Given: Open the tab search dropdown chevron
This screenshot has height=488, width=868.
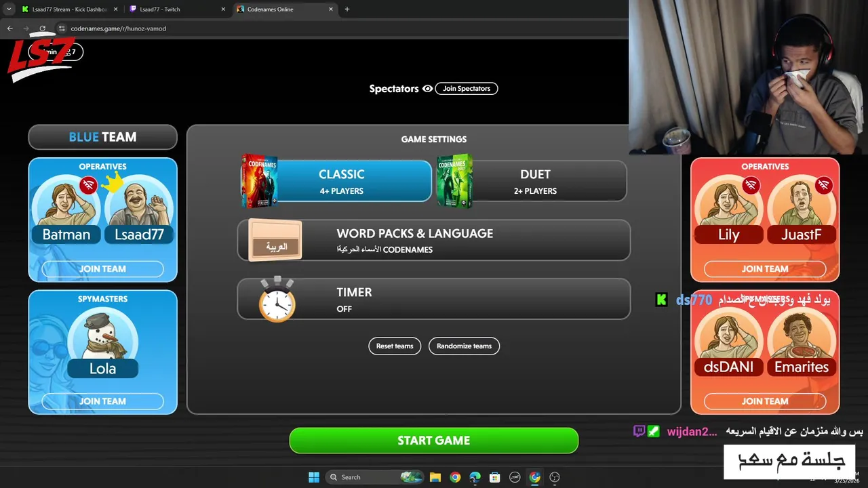Looking at the screenshot, I should [9, 9].
